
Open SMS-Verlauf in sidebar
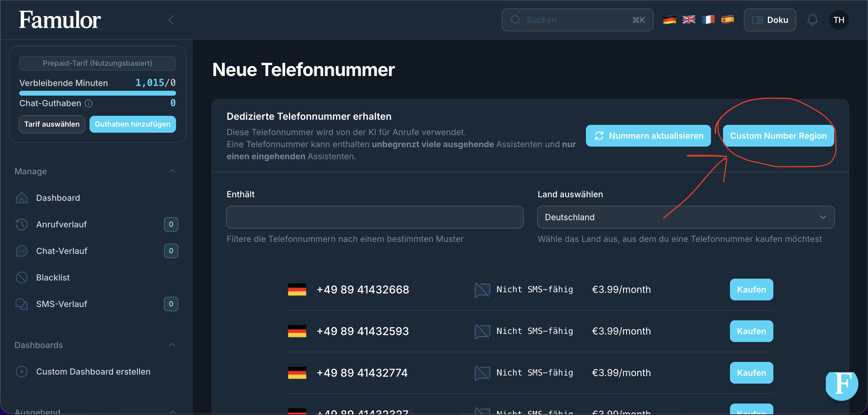click(62, 304)
